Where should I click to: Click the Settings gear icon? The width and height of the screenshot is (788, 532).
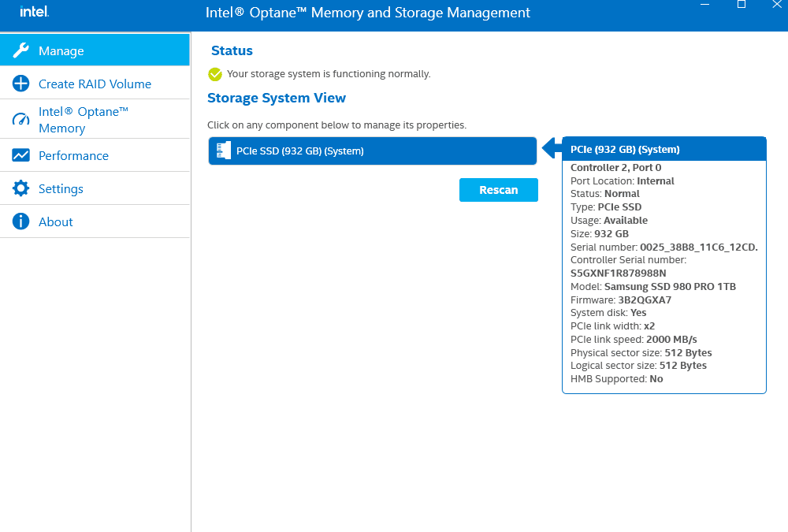point(20,188)
